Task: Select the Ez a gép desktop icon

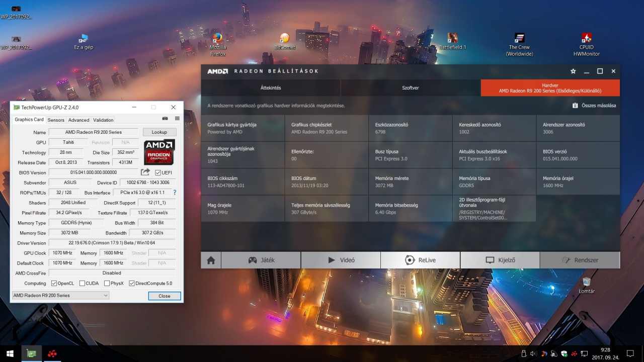Action: (x=84, y=42)
